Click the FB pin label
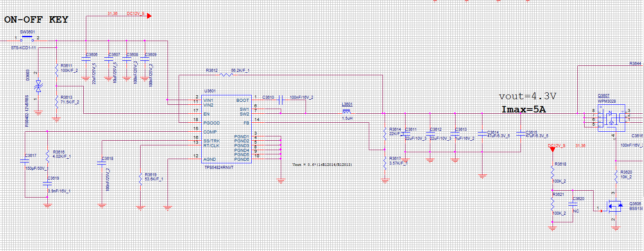This screenshot has height=251, width=644. (x=246, y=123)
